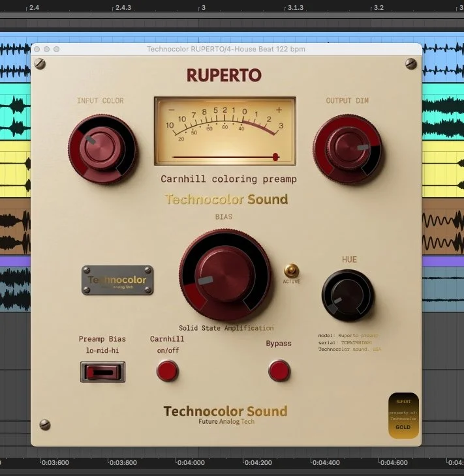Click 0:03:800 on the bottom time ruler
The image size is (464, 476).
[123, 463]
